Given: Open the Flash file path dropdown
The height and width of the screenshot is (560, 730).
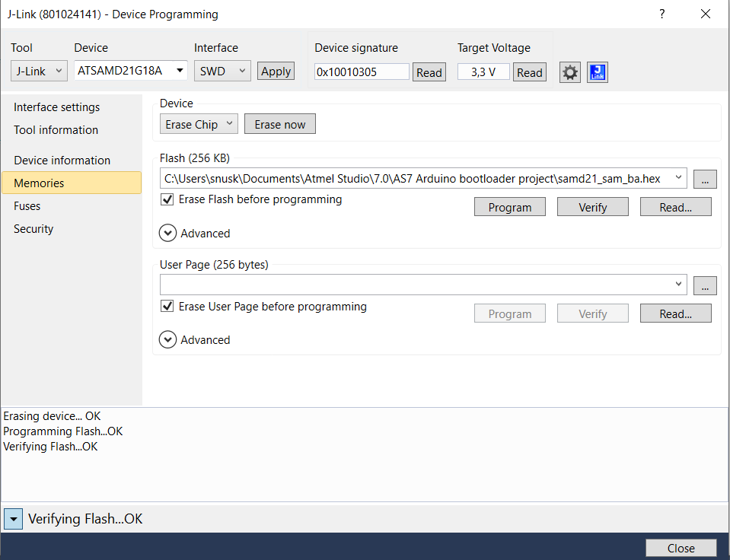Looking at the screenshot, I should 678,178.
